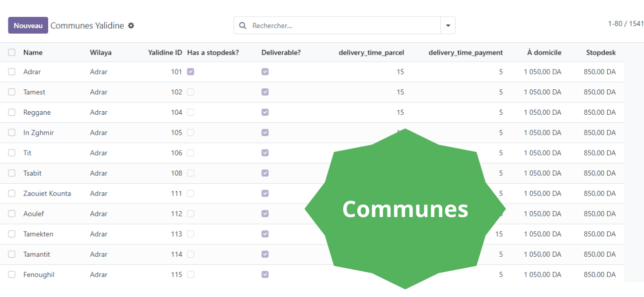Open the Tamantit commune record
644x297 pixels.
[x=37, y=254]
